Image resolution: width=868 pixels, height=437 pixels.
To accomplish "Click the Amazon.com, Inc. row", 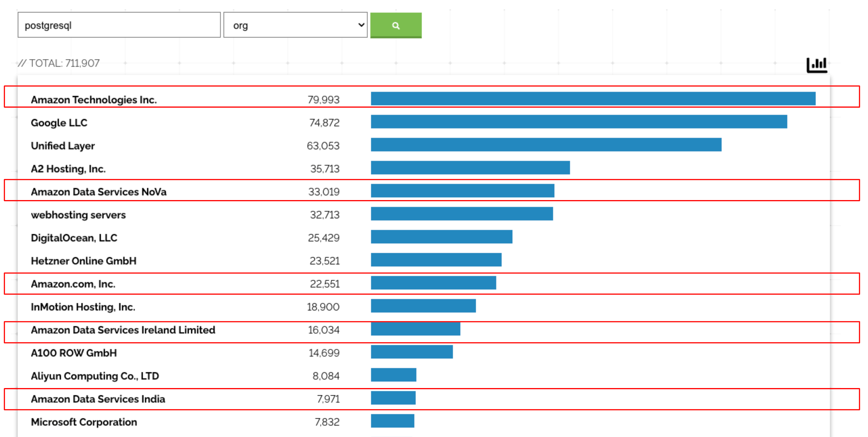I will point(73,284).
